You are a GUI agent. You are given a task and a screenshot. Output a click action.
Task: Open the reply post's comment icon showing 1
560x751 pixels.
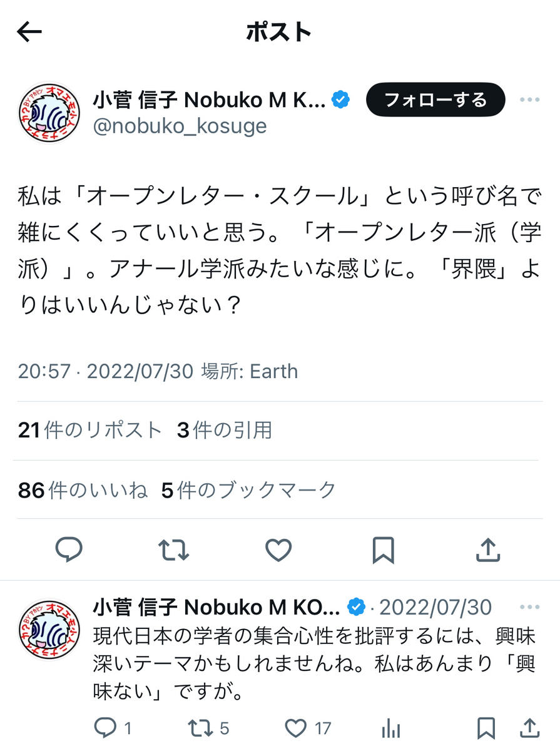(113, 728)
